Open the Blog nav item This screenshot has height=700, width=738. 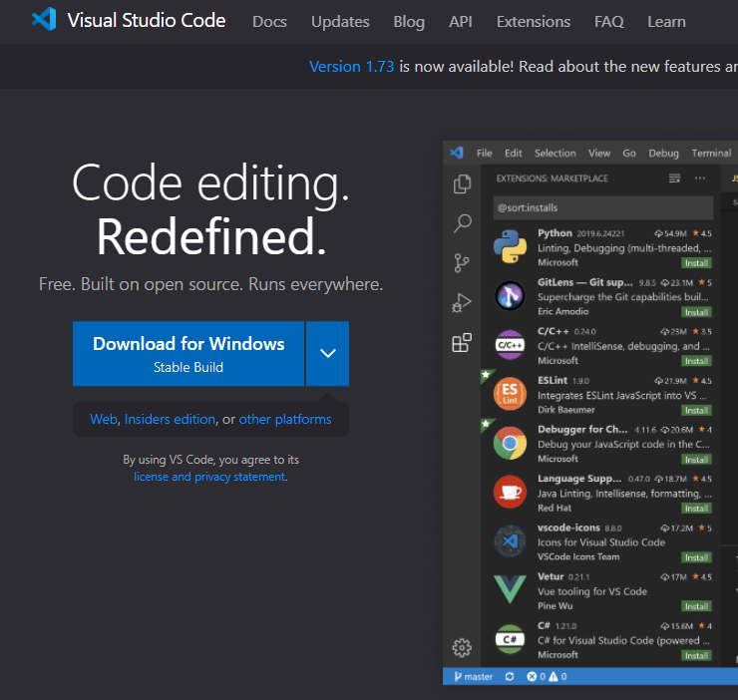coord(409,22)
